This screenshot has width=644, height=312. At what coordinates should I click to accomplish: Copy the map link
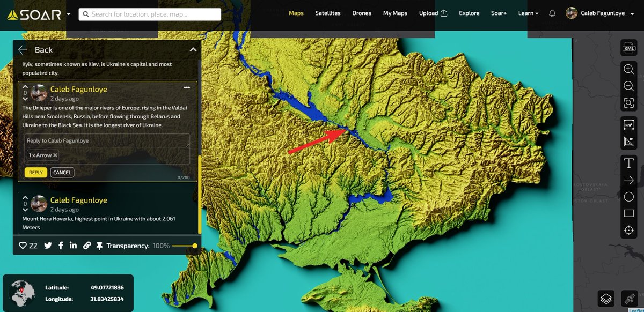86,246
